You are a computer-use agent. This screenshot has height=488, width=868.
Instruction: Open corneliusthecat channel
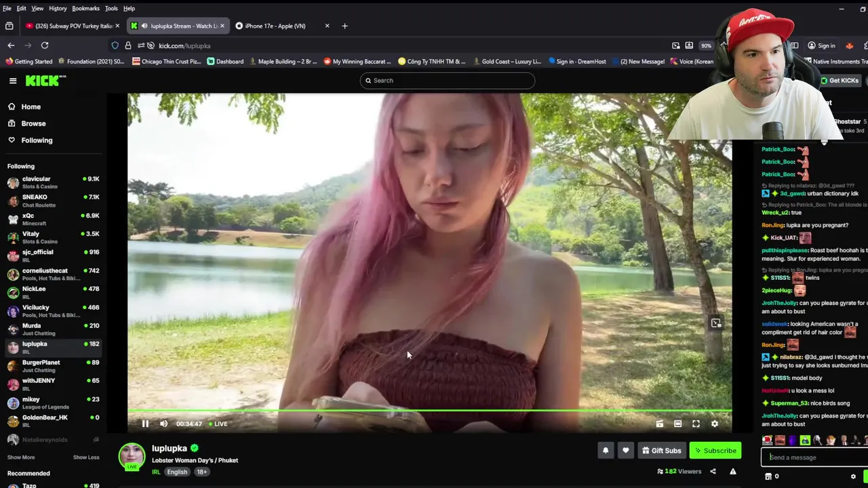[x=53, y=274]
